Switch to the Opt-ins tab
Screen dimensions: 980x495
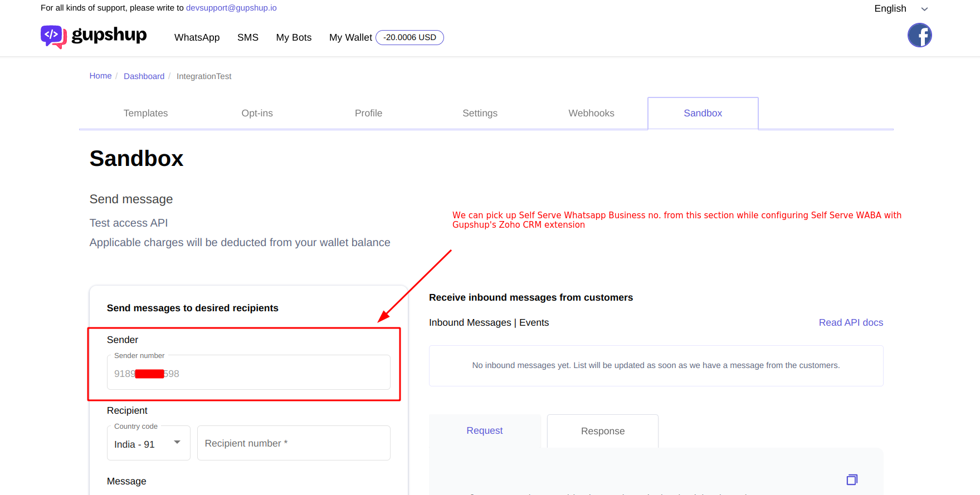point(257,113)
